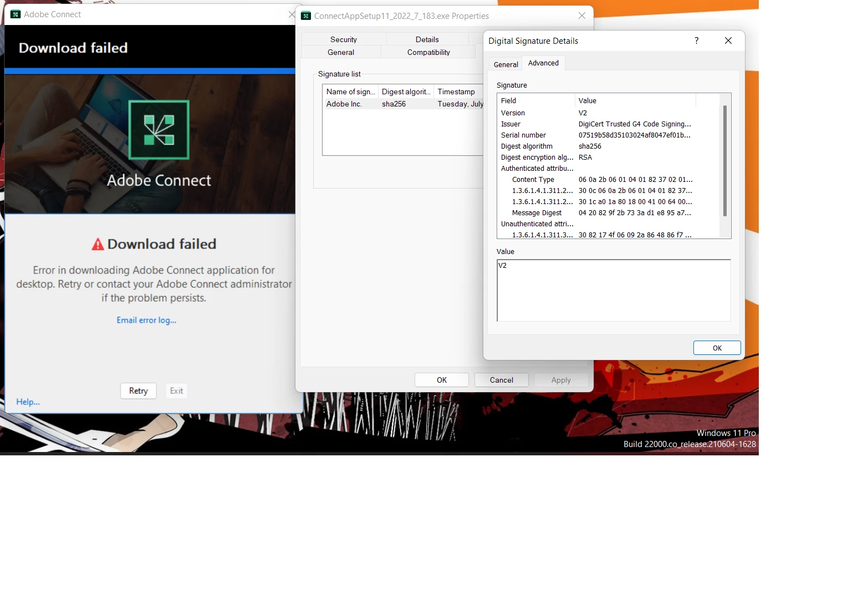Close the Adobe Connect window
The height and width of the screenshot is (599, 868).
pyautogui.click(x=292, y=14)
